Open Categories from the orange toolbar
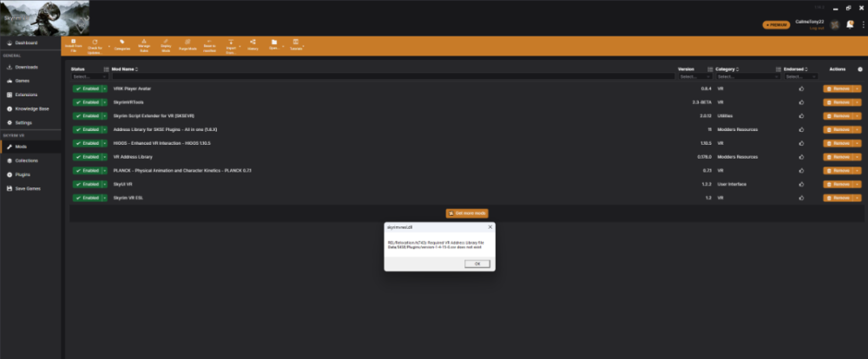868x359 pixels. (x=122, y=46)
